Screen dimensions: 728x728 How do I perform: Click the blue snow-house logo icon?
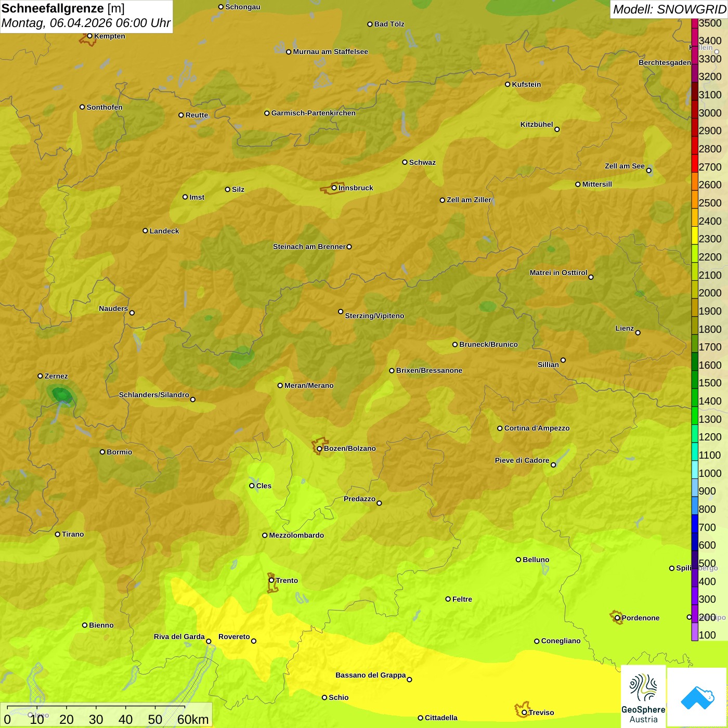697,697
